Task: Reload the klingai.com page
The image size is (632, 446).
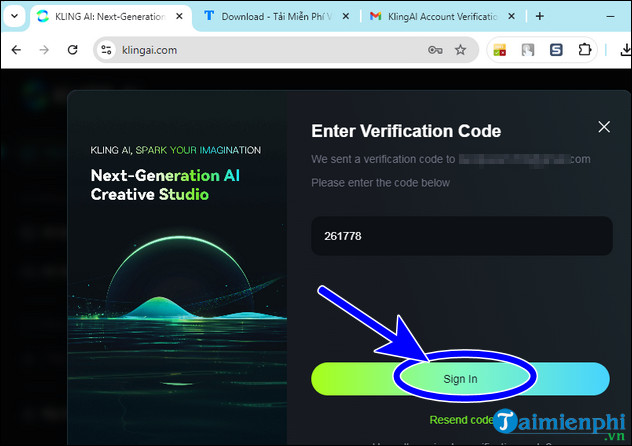Action: pos(73,50)
